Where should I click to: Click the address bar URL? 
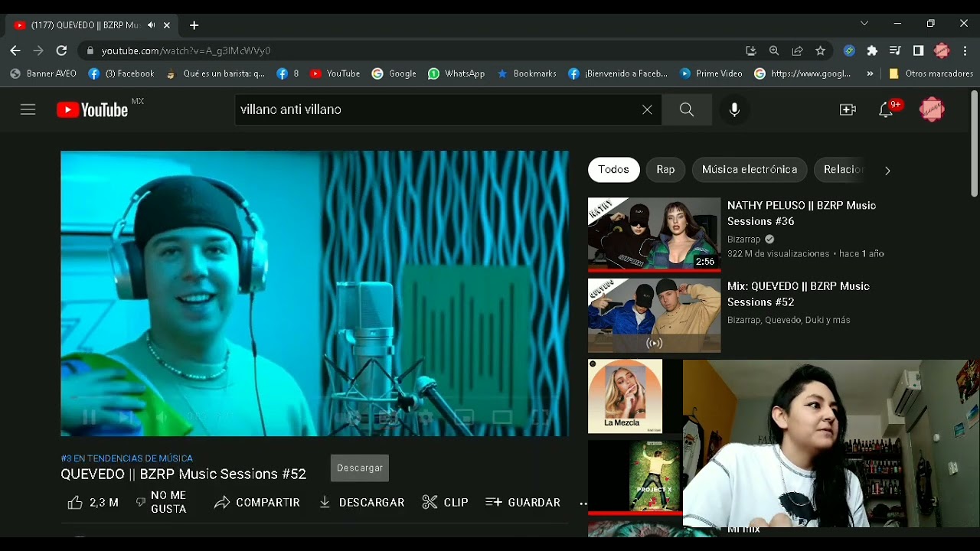pyautogui.click(x=186, y=51)
